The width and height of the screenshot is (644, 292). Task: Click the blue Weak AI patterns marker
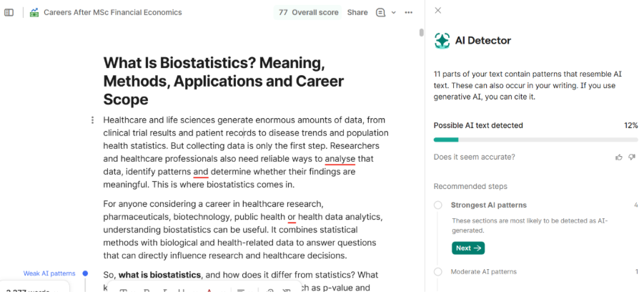point(85,273)
